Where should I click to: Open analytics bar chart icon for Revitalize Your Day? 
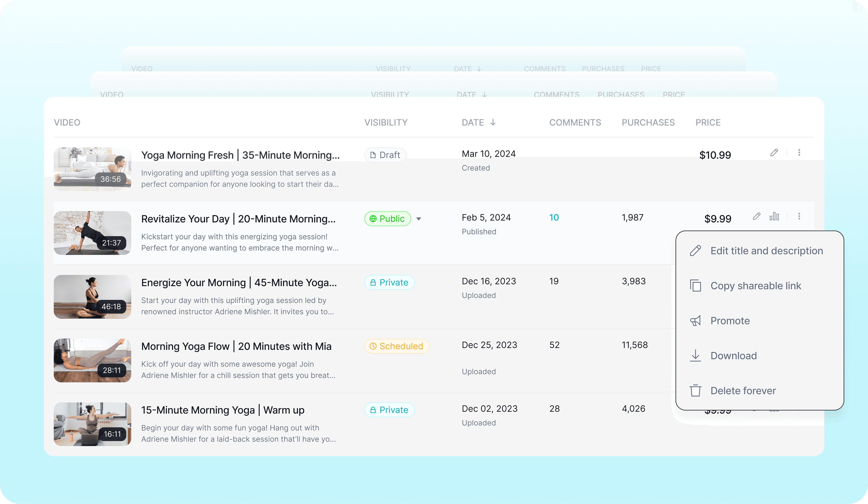774,216
